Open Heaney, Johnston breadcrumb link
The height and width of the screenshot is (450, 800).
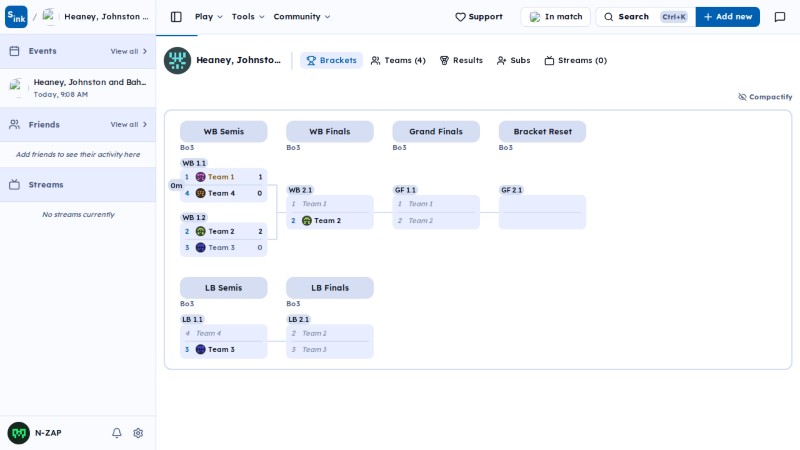[x=106, y=17]
